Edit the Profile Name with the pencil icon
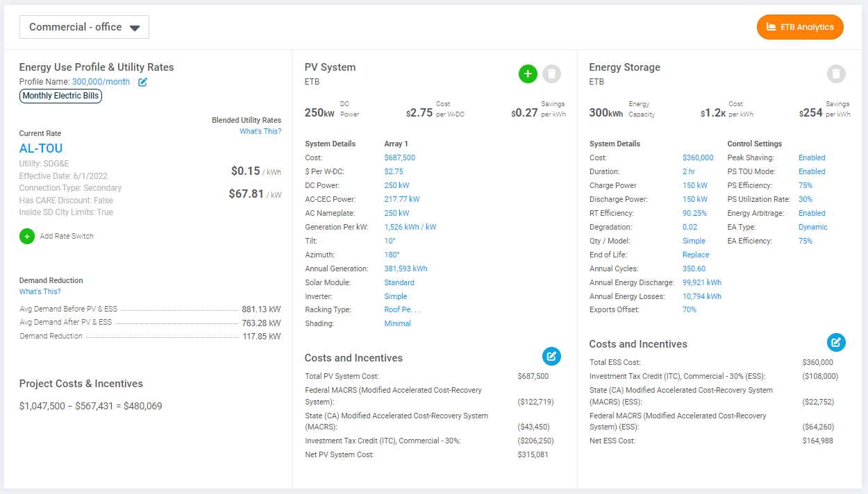This screenshot has width=868, height=494. click(143, 81)
